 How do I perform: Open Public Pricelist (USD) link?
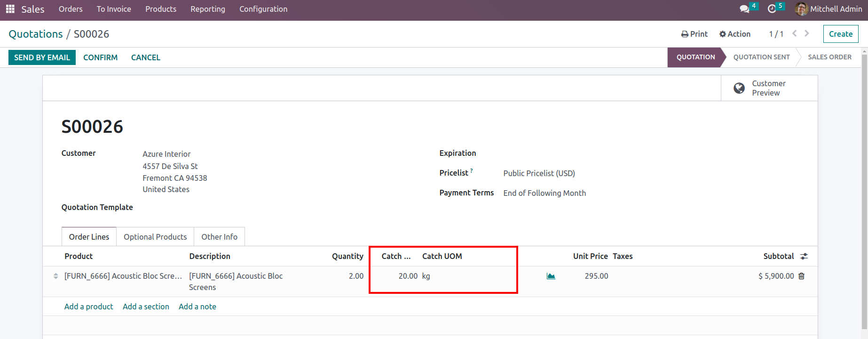click(539, 173)
